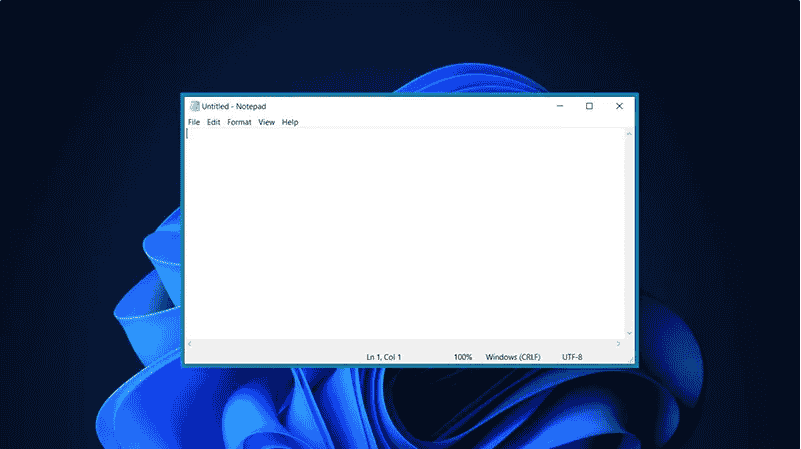Close the Untitled Notepad window
801x449 pixels.
pos(619,106)
